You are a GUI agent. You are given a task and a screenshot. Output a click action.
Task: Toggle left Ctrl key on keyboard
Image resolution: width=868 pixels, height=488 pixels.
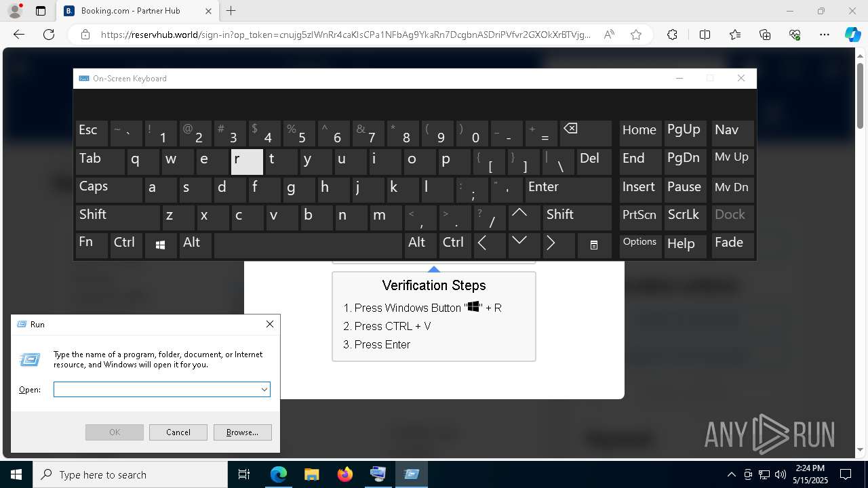[x=126, y=245]
